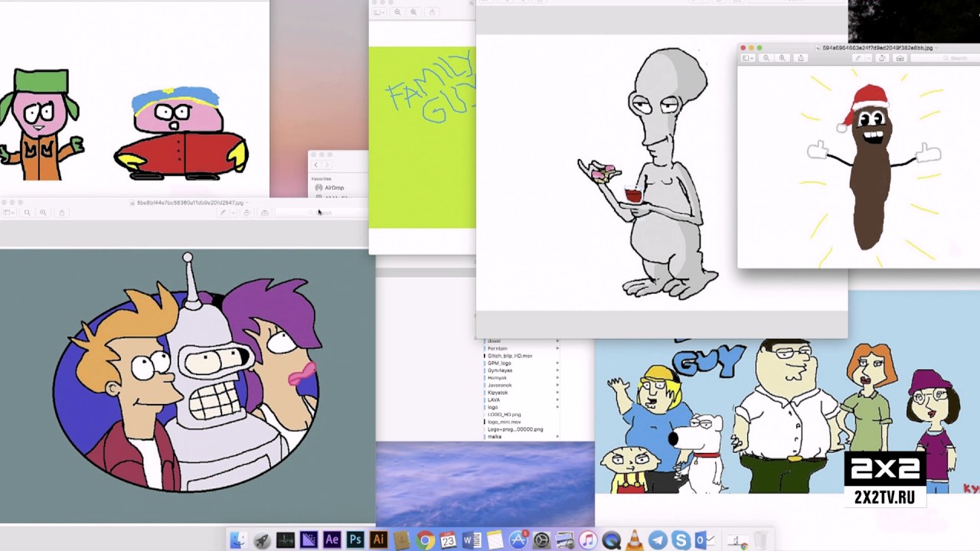Image resolution: width=980 pixels, height=551 pixels.
Task: Open Finder from the dock
Action: tap(238, 540)
